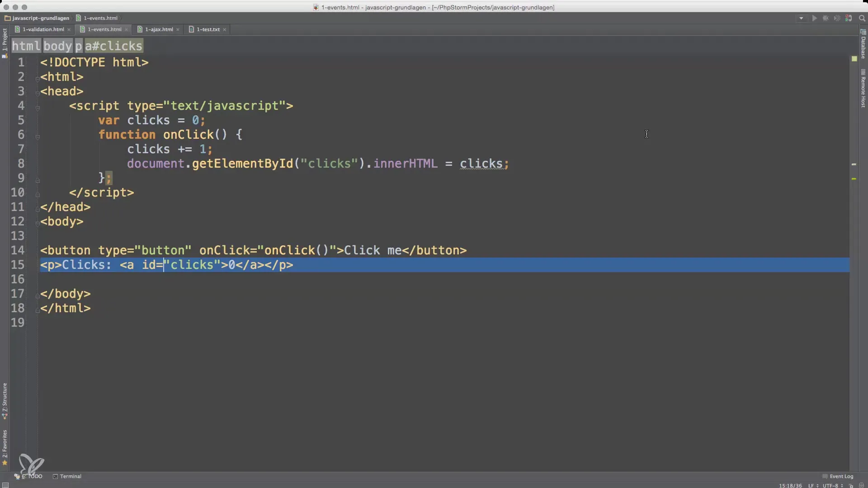Click the closing </script> tag
This screenshot has width=868, height=488.
(101, 192)
